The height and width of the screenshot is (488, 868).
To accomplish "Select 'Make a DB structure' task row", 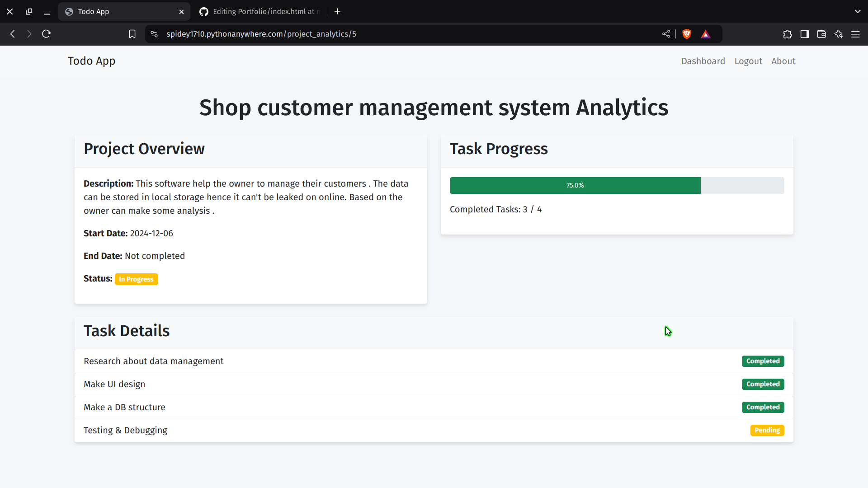I will point(434,408).
